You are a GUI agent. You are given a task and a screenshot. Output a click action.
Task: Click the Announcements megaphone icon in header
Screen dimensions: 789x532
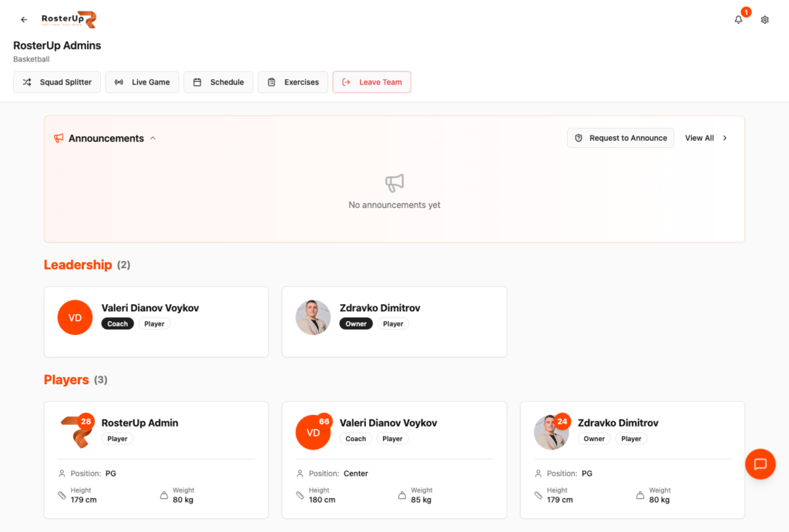(x=59, y=139)
